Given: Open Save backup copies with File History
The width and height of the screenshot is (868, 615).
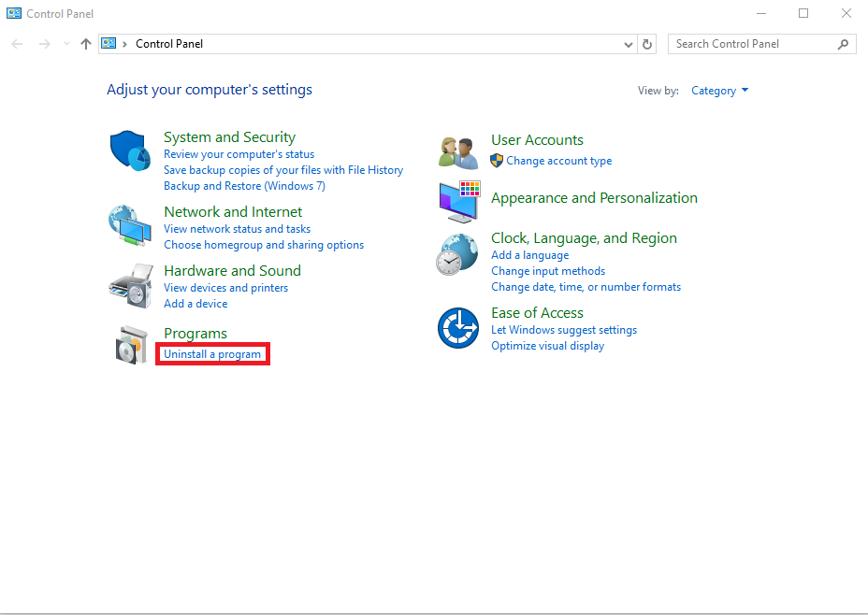Looking at the screenshot, I should (x=283, y=170).
